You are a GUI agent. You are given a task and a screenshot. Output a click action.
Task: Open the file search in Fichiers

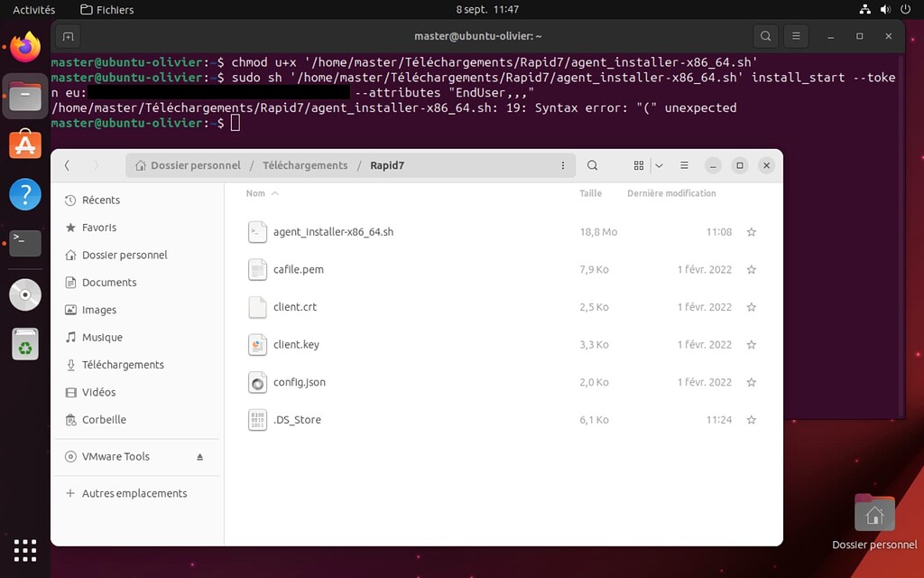[x=592, y=165]
